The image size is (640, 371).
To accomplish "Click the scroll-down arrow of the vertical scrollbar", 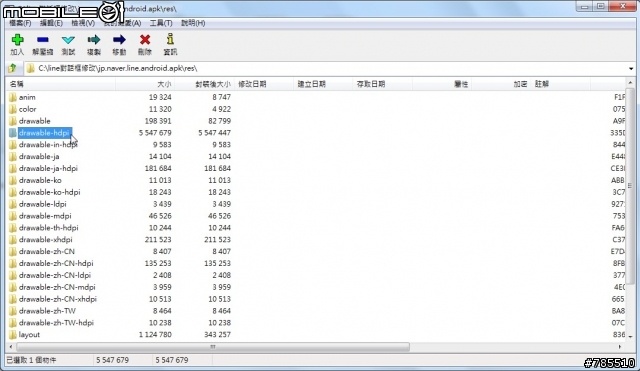I will [x=630, y=337].
